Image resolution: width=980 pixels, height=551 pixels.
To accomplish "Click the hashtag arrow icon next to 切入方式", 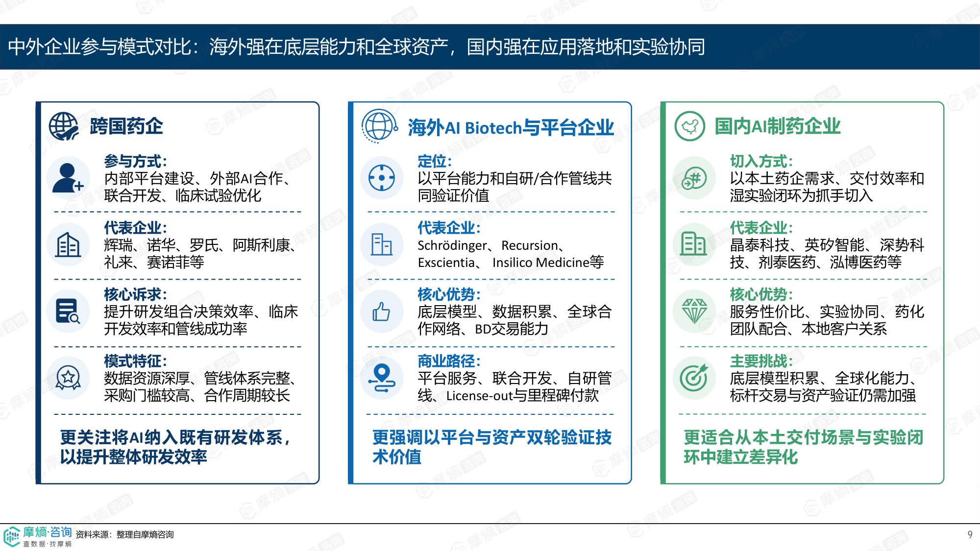I will click(x=694, y=178).
